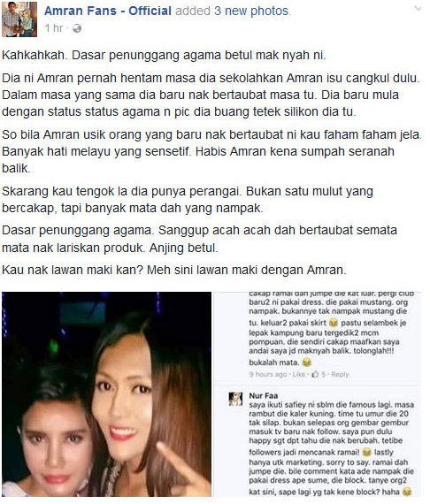
Task: Click the laughing emoji after 'pakai skirt'
Action: [x=334, y=323]
